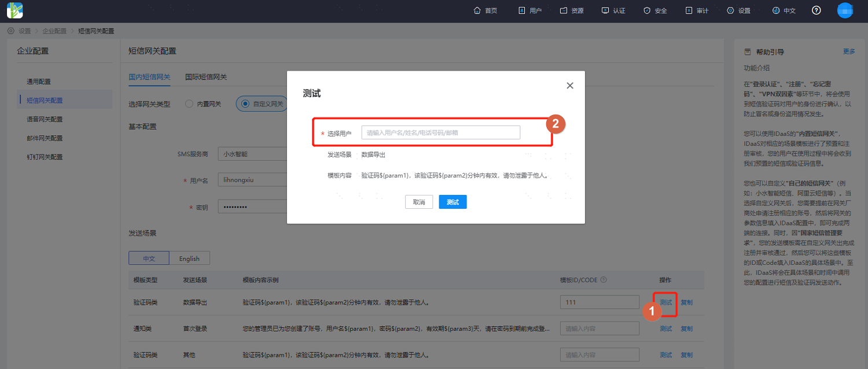Click 测试 link in 数据导出 row

(x=666, y=302)
